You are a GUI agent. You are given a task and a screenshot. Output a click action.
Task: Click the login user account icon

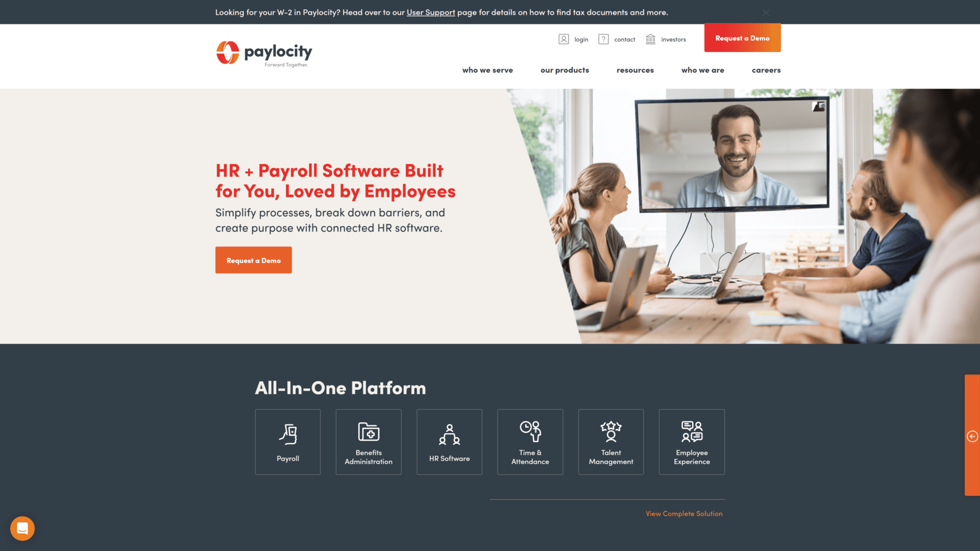click(563, 38)
